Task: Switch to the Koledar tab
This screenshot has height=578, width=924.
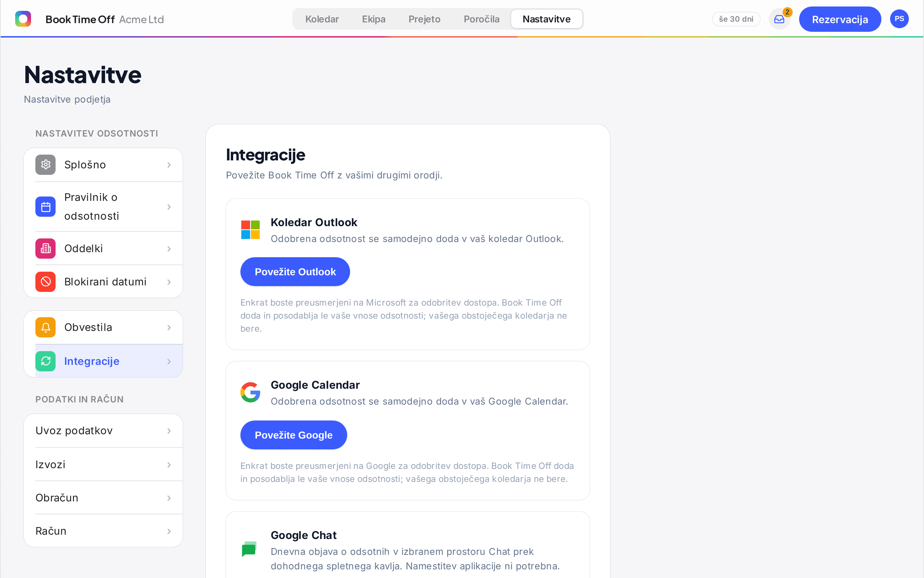Action: coord(322,19)
